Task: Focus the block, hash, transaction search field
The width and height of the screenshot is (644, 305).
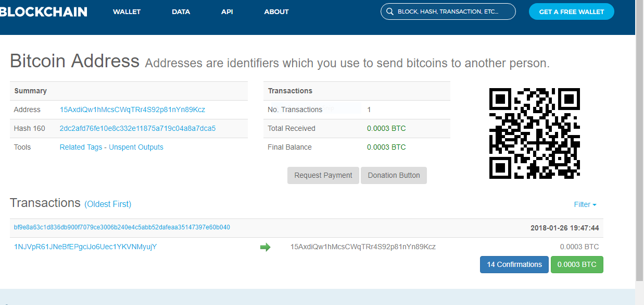Action: click(x=453, y=11)
